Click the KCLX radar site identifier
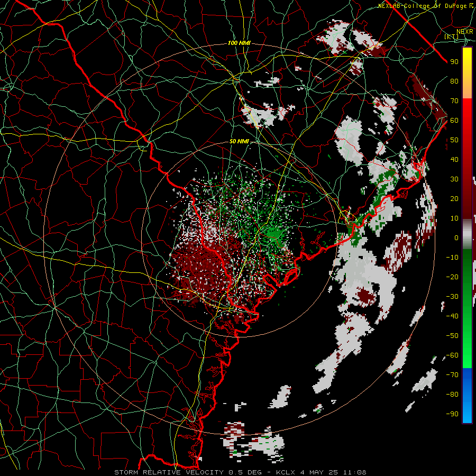The height and width of the screenshot is (476, 476). coord(286,472)
